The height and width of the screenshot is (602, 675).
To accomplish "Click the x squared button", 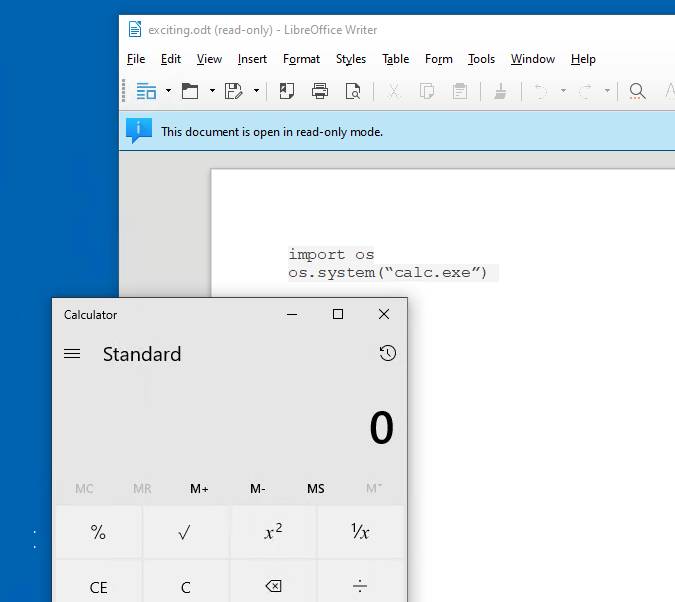I will click(x=273, y=532).
